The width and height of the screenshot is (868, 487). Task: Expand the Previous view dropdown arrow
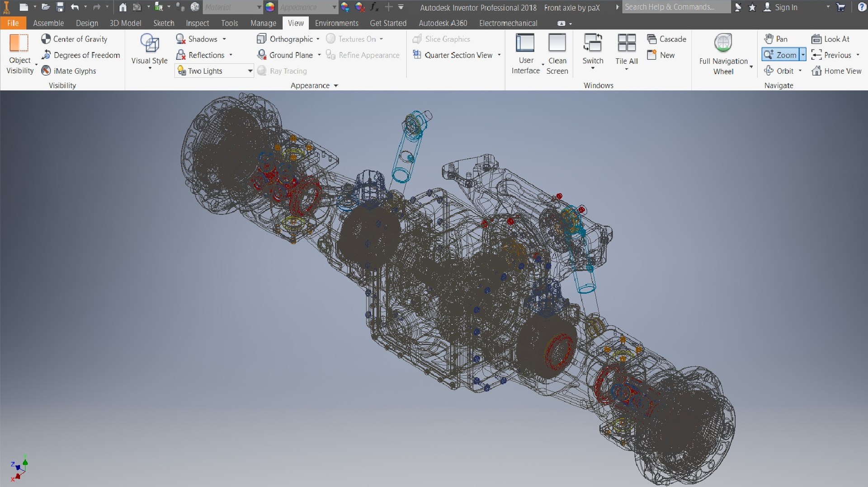(x=858, y=55)
